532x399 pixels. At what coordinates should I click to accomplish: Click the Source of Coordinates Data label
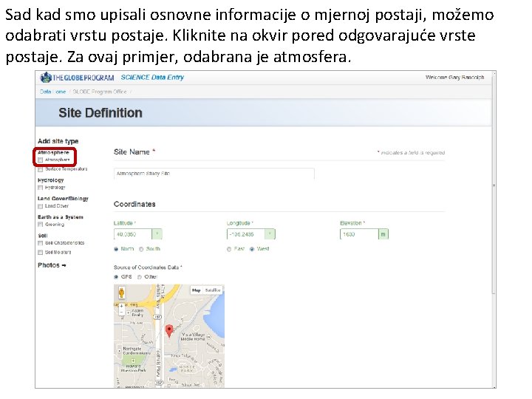click(148, 267)
